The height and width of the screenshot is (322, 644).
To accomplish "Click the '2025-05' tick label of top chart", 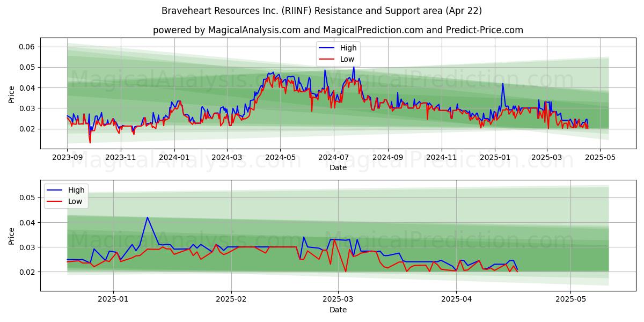I will coord(601,158).
